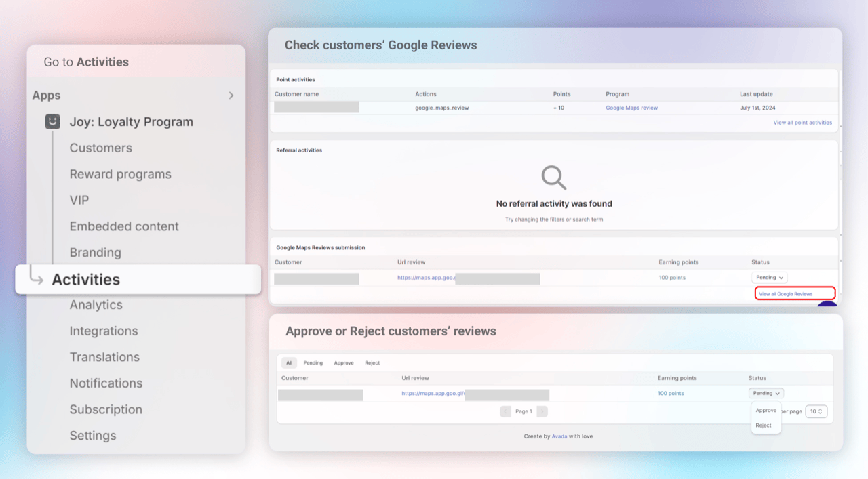Open Embedded content in the sidebar
The height and width of the screenshot is (479, 868).
pos(124,226)
